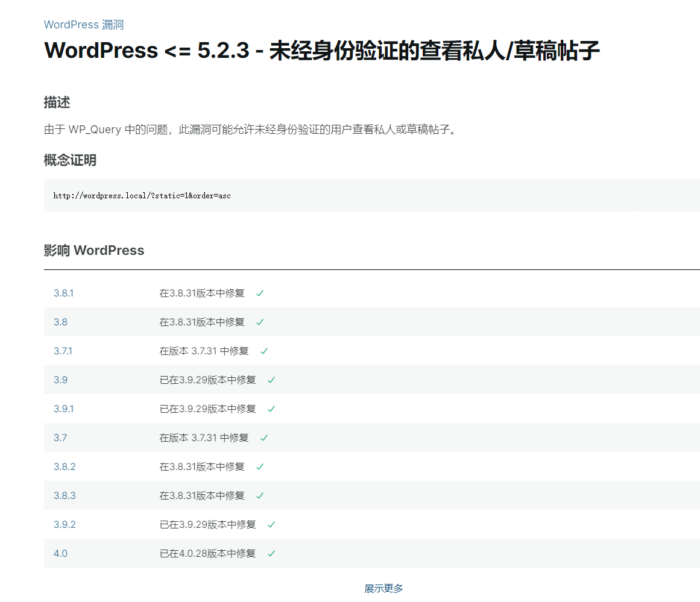Click the proof-of-concept URL code text
Image resolution: width=700 pixels, height=602 pixels.
(x=142, y=195)
